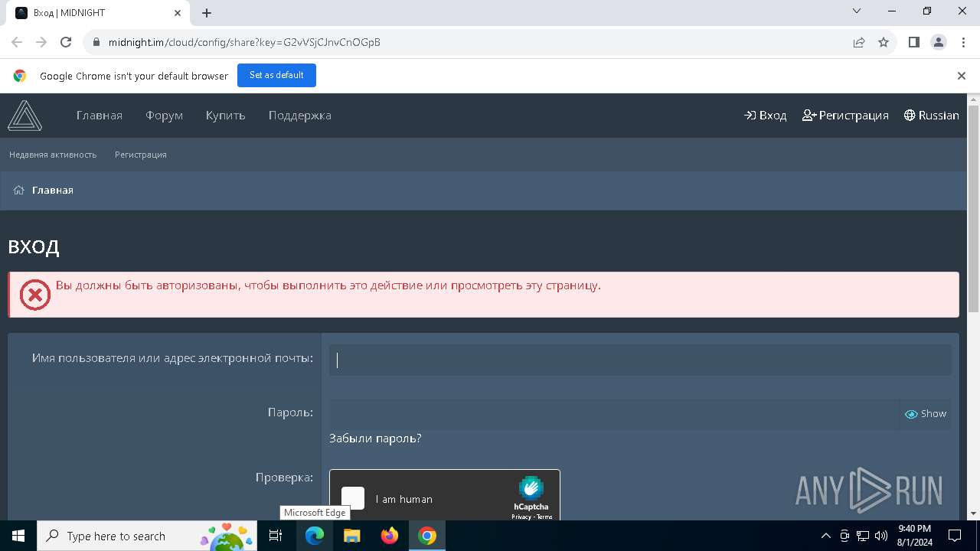Open the Russian language selector
The image size is (980, 551).
(931, 116)
